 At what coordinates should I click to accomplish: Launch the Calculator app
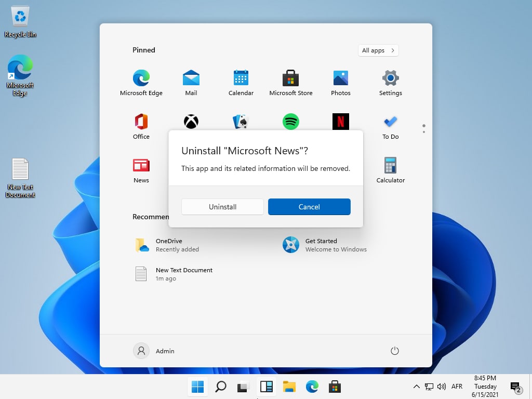pos(391,170)
